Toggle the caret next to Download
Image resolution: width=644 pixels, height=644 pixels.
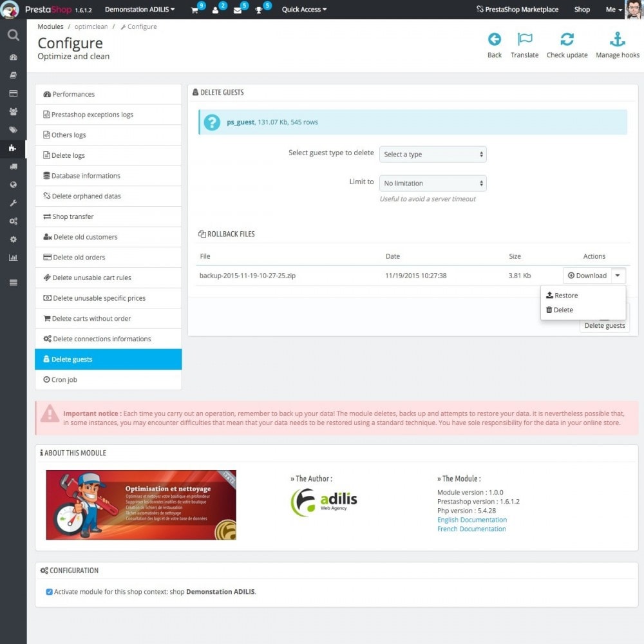[x=618, y=276]
